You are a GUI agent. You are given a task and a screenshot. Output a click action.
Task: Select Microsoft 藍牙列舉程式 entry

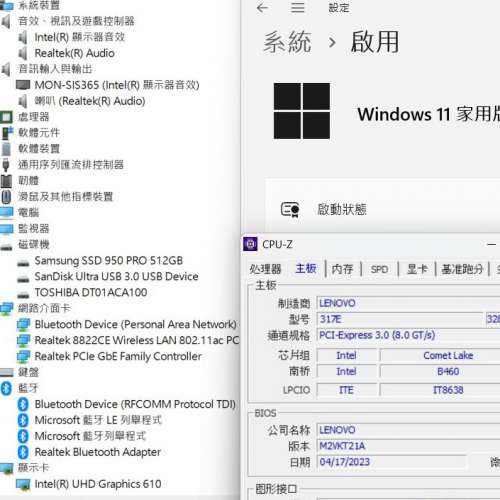pos(90,436)
